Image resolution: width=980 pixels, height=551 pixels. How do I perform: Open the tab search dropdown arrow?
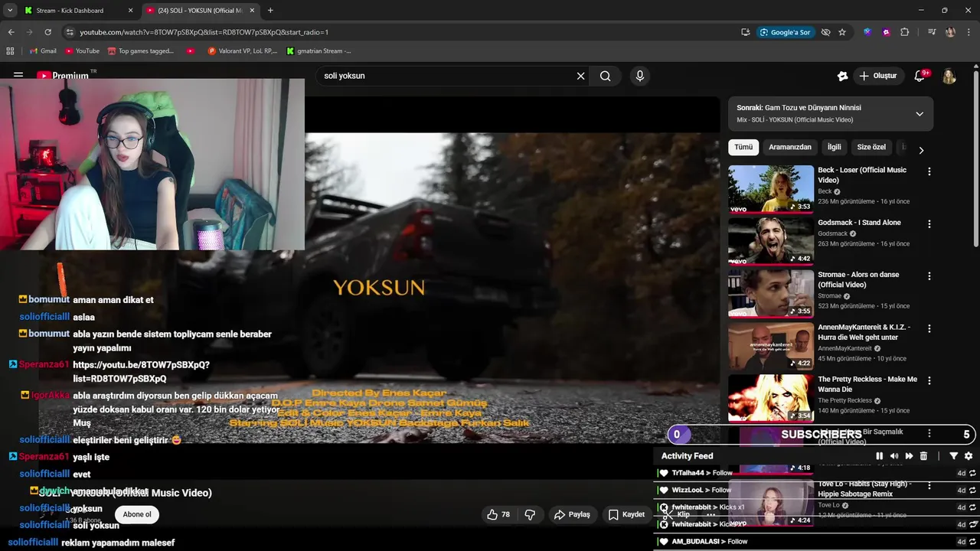point(9,11)
